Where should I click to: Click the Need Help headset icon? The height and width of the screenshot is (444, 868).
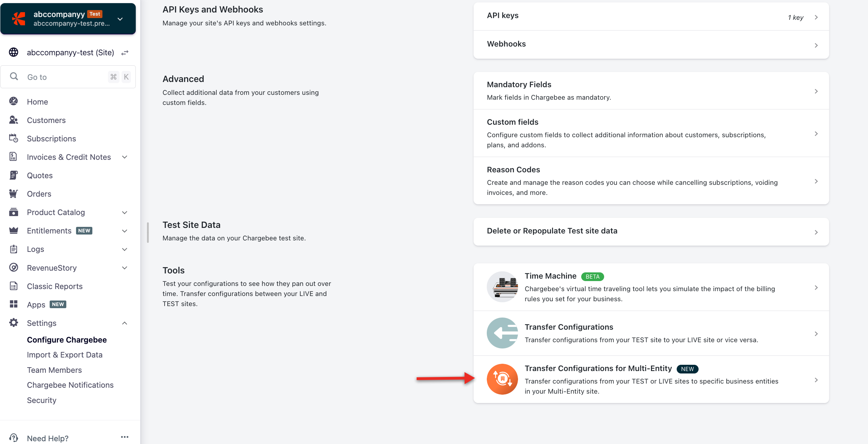(x=14, y=438)
